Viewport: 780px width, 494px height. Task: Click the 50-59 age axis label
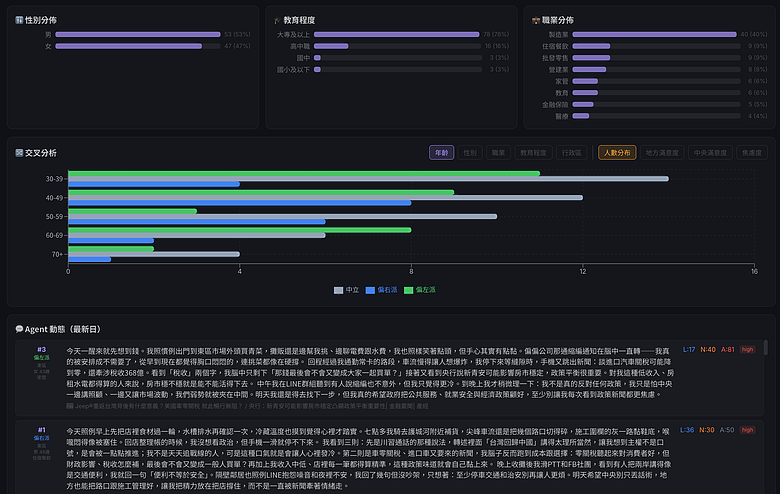pyautogui.click(x=54, y=216)
